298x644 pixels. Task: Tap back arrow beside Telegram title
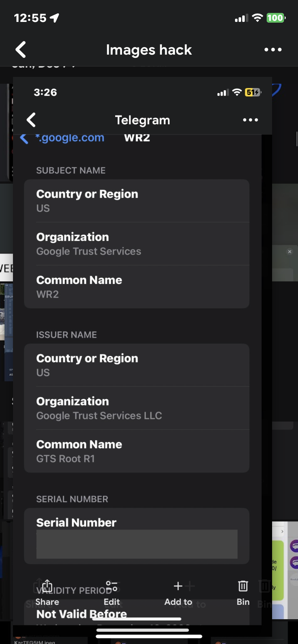coord(31,120)
